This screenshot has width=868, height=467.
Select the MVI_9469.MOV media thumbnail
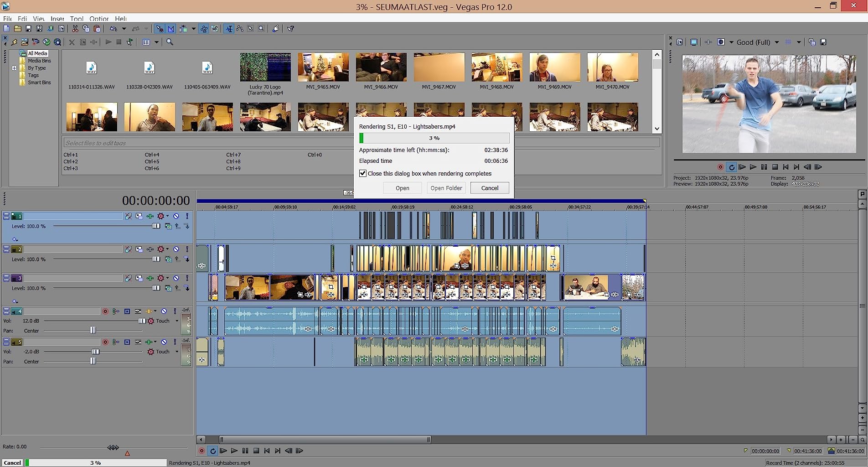click(554, 67)
